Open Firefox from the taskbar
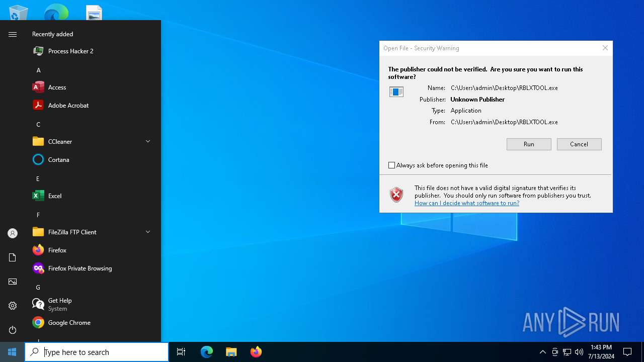The width and height of the screenshot is (644, 362). coord(256,352)
